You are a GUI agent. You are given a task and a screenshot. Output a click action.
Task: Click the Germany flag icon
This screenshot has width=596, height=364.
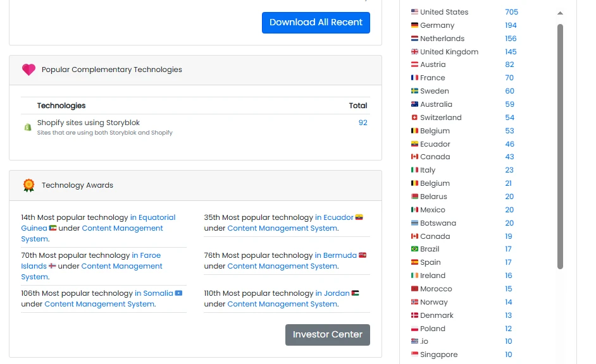414,25
